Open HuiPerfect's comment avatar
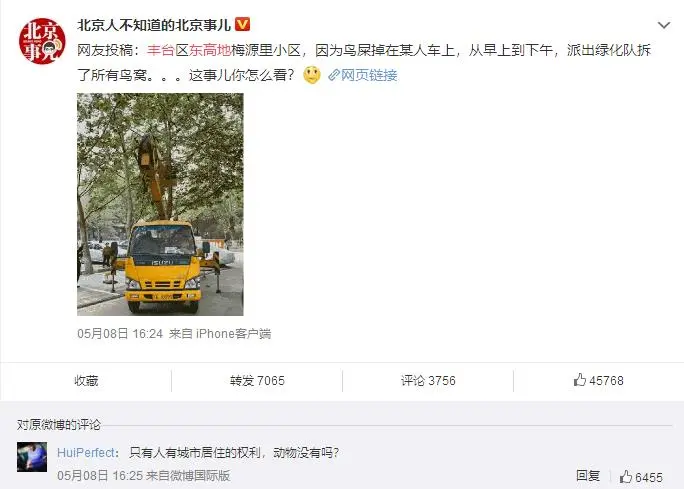Image resolution: width=684 pixels, height=489 pixels. [x=32, y=457]
